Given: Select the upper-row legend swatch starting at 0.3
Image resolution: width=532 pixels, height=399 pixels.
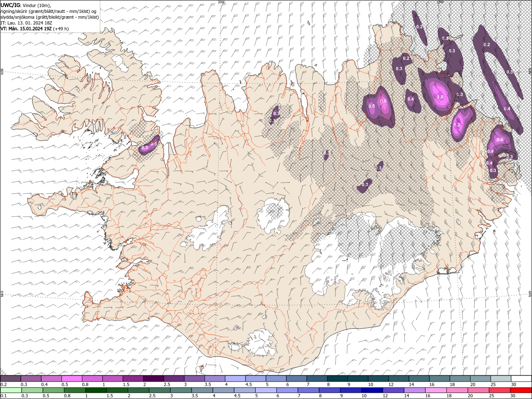Looking at the screenshot, I should click(x=31, y=378).
